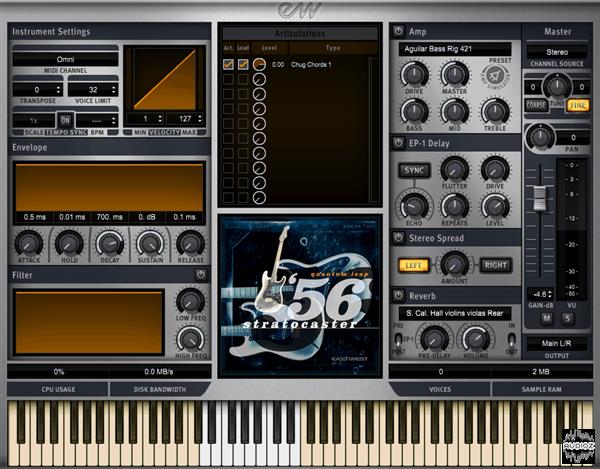Screen dimensions: 600x469
Task: Click the envelope graph display
Action: 109,187
